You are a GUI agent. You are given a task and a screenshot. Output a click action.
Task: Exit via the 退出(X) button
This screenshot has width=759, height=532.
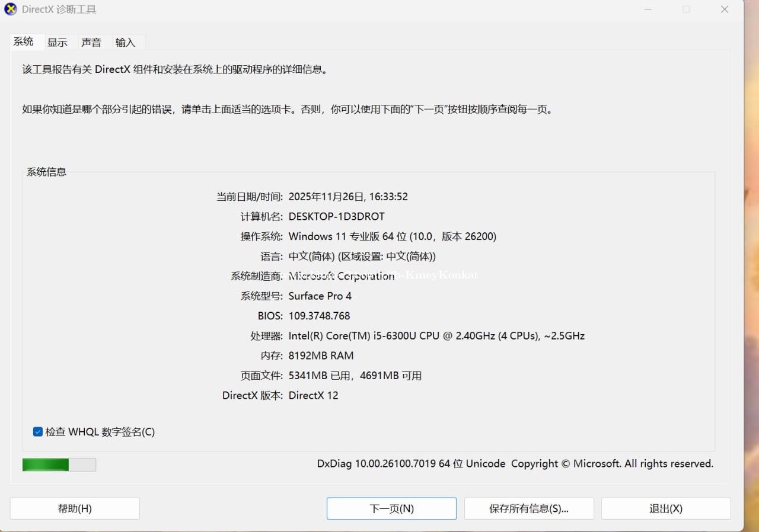coord(665,508)
